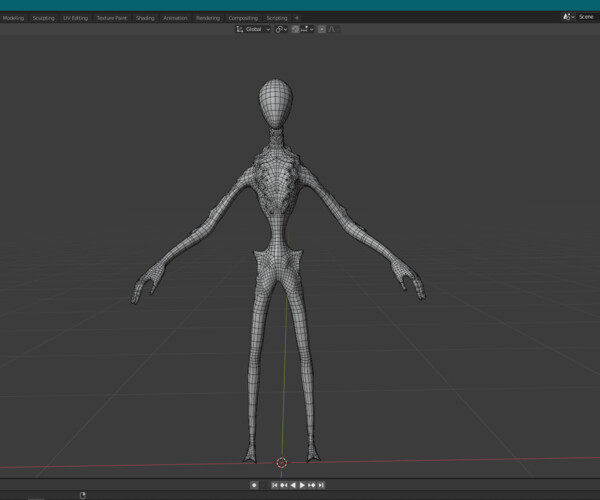Open the UV Editing workspace tab
The image size is (600, 500).
click(75, 18)
